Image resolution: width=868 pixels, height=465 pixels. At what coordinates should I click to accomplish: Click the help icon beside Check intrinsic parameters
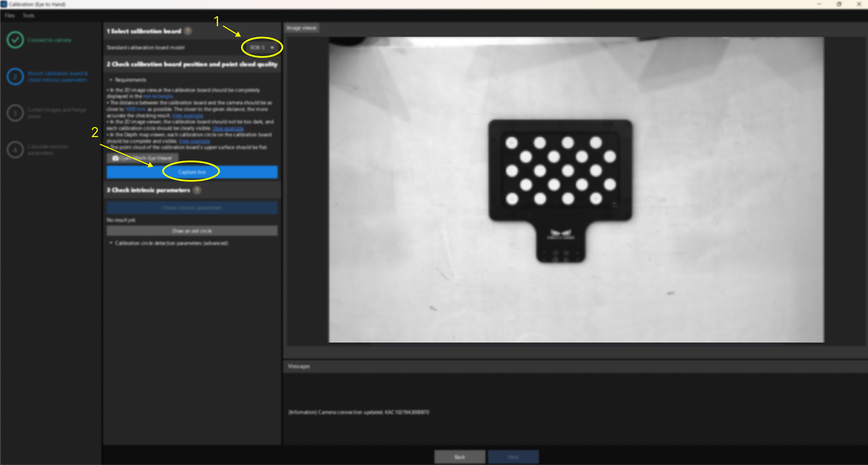pyautogui.click(x=197, y=190)
